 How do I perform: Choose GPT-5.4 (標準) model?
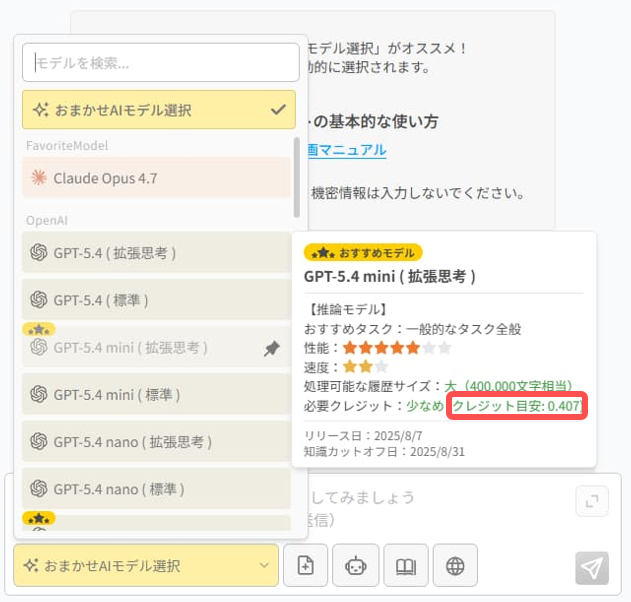tap(156, 299)
